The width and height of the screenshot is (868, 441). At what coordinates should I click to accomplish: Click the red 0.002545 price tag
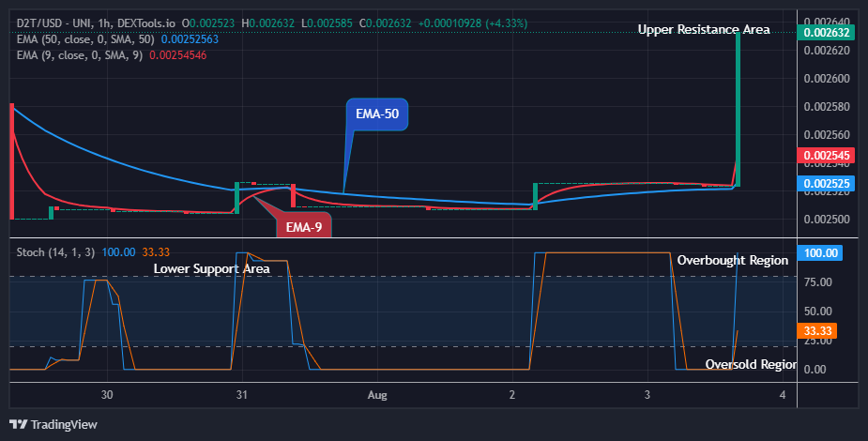tap(827, 156)
